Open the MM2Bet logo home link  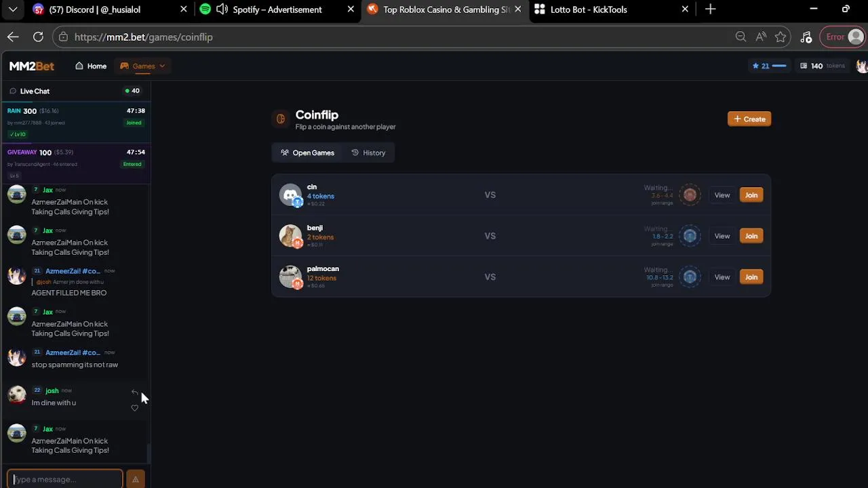(32, 66)
